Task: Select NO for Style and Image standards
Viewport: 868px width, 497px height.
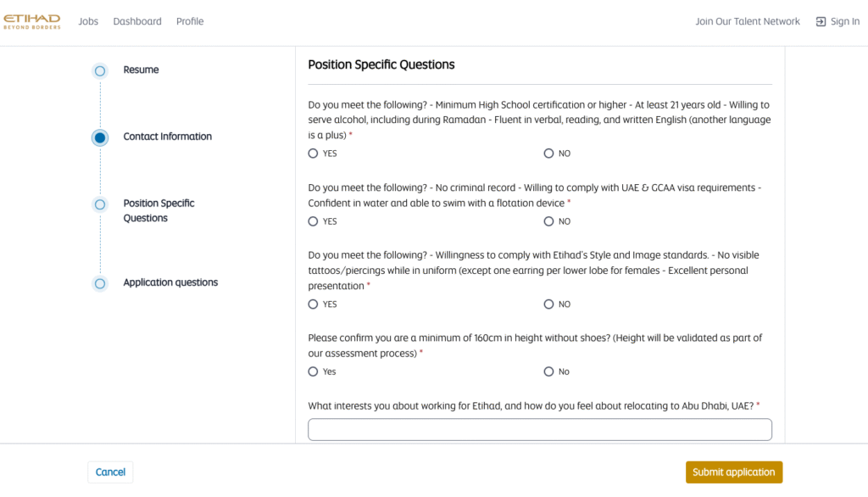Action: (x=548, y=304)
